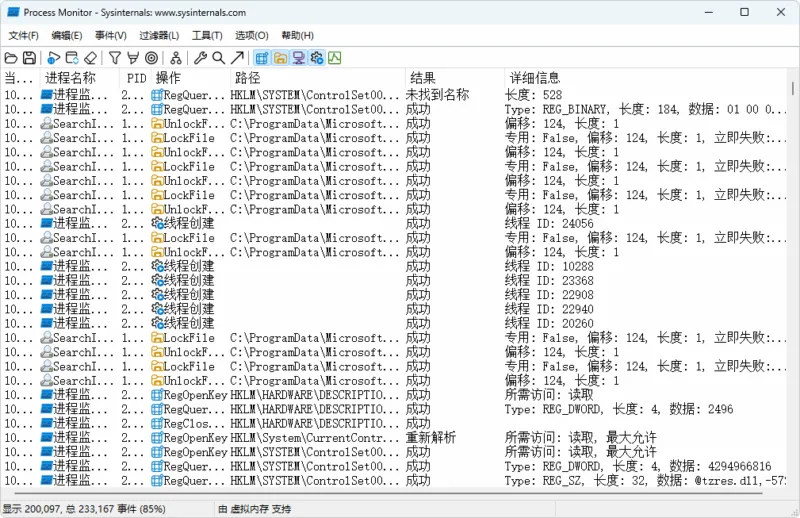800x518 pixels.
Task: Click the 详细信息 column header
Action: click(645, 78)
